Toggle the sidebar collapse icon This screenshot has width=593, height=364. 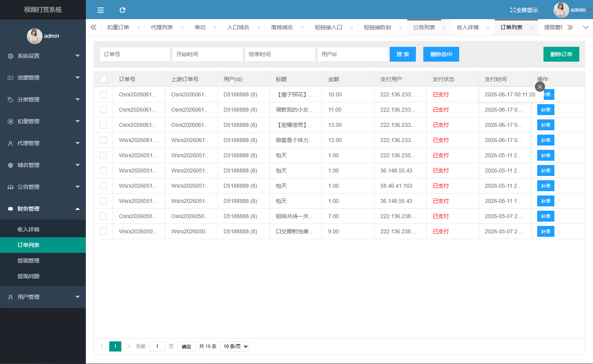coord(101,10)
